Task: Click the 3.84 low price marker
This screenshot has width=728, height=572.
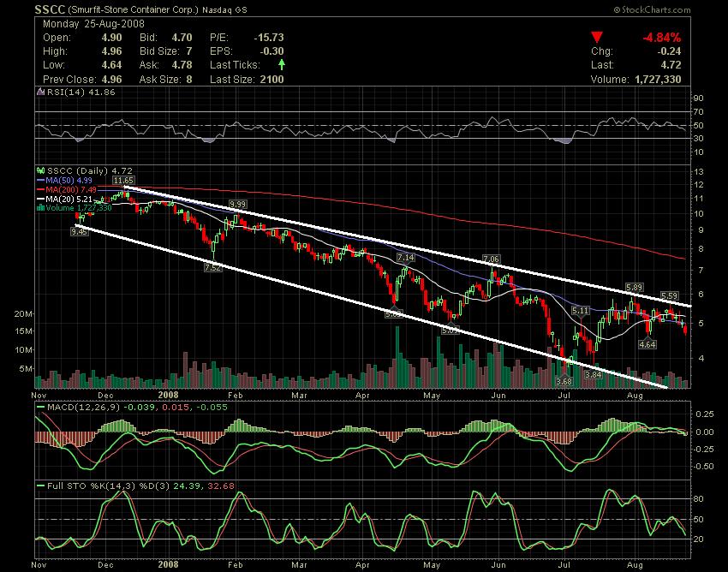Action: [593, 374]
